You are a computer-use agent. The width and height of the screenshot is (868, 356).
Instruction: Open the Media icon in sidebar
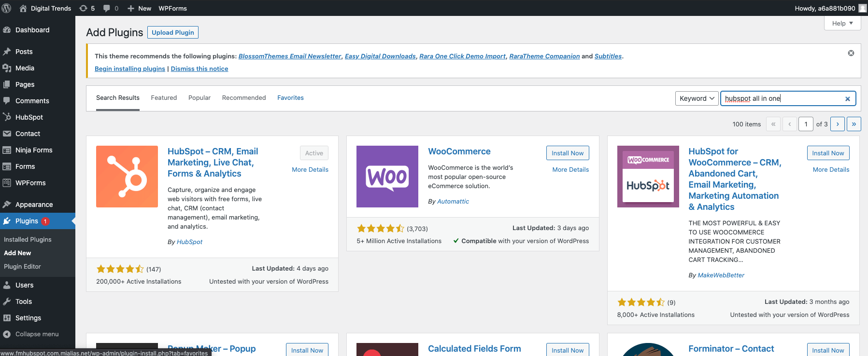(x=7, y=68)
